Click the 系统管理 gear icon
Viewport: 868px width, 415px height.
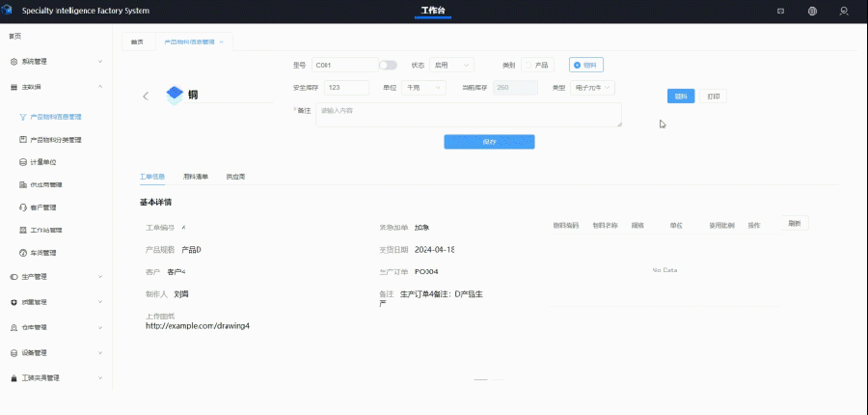14,62
